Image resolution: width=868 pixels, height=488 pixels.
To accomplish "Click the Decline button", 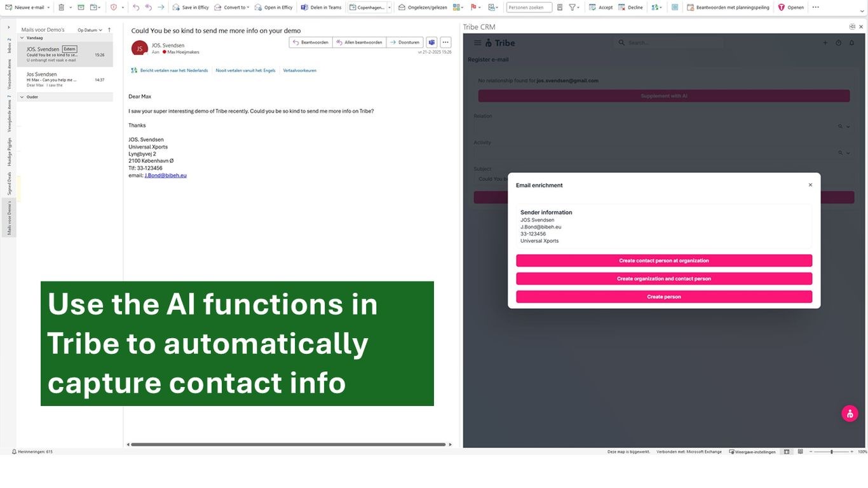I will point(630,8).
